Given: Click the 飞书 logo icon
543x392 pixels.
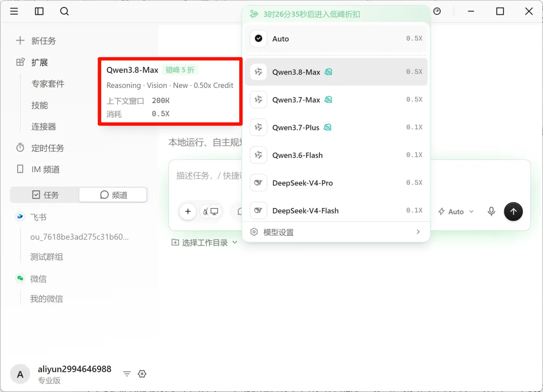Looking at the screenshot, I should coord(20,217).
